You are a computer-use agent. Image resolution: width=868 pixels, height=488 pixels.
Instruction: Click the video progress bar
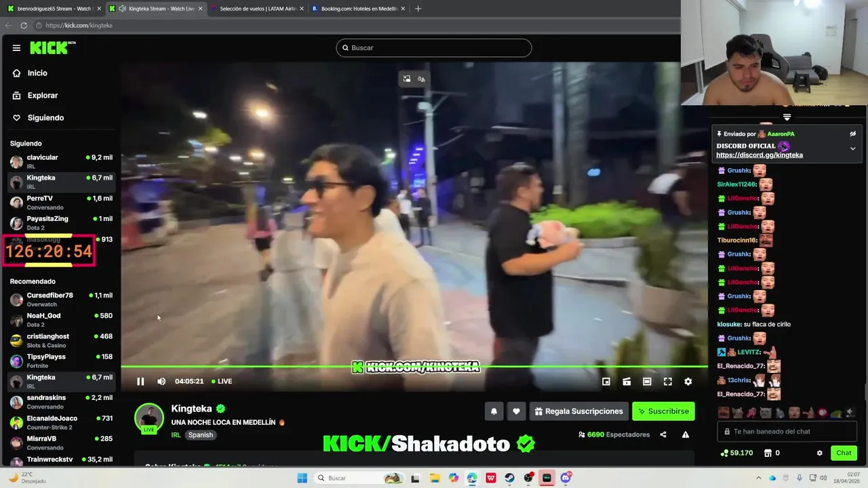(x=414, y=367)
